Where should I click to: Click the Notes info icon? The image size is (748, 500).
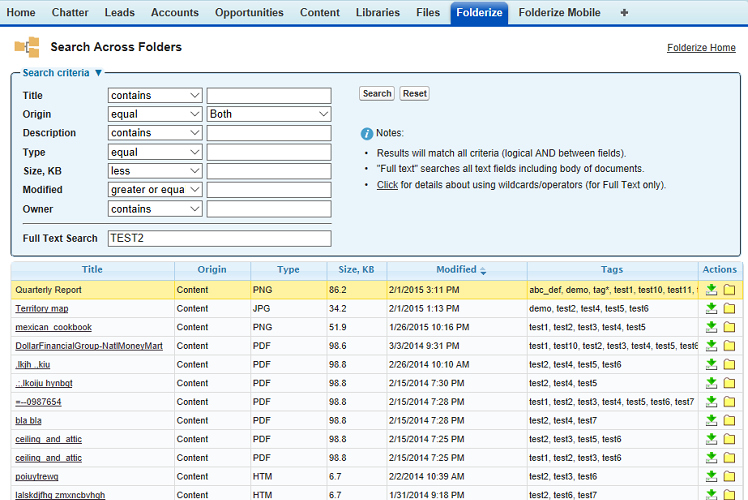click(366, 134)
